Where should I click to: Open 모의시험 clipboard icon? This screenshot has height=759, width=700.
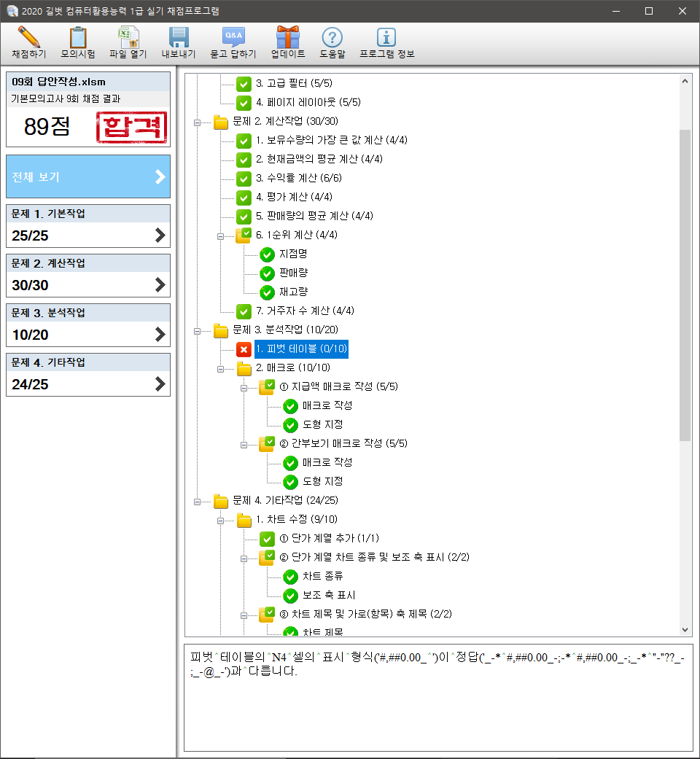[77, 37]
